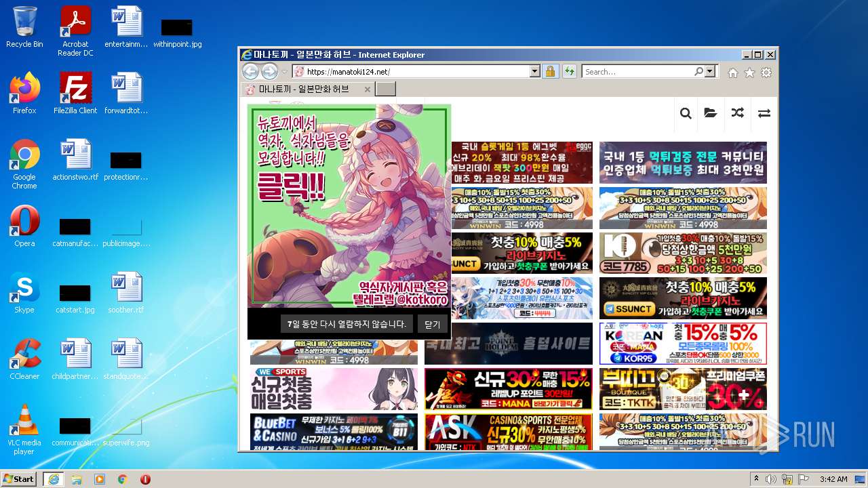Close the 마나토끼 tab
This screenshot has height=488, width=868.
pyautogui.click(x=368, y=89)
